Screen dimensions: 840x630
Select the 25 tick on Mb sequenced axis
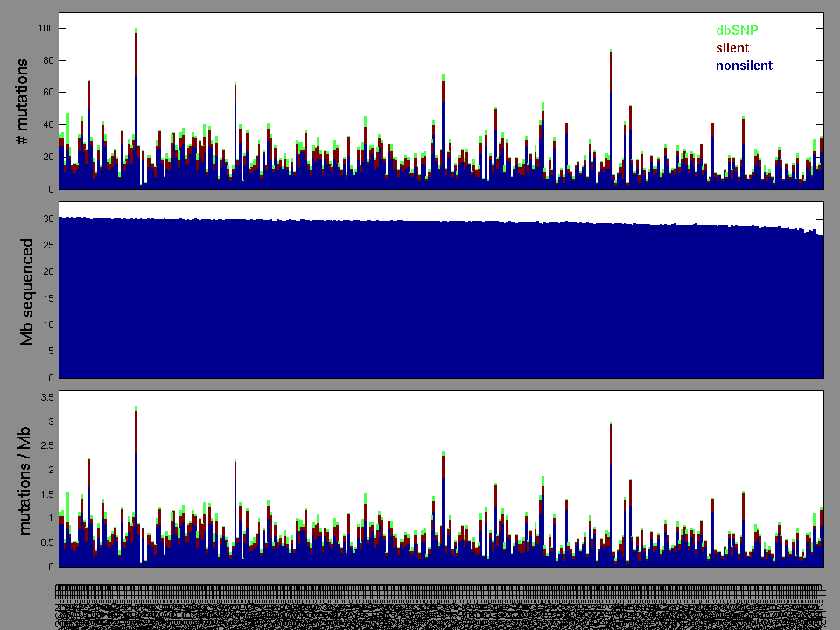click(48, 245)
